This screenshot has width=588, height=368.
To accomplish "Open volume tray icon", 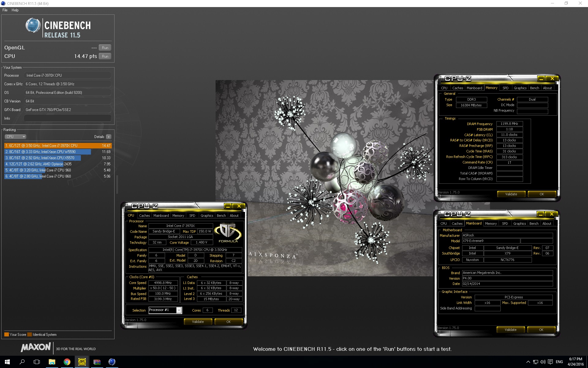I will 543,362.
